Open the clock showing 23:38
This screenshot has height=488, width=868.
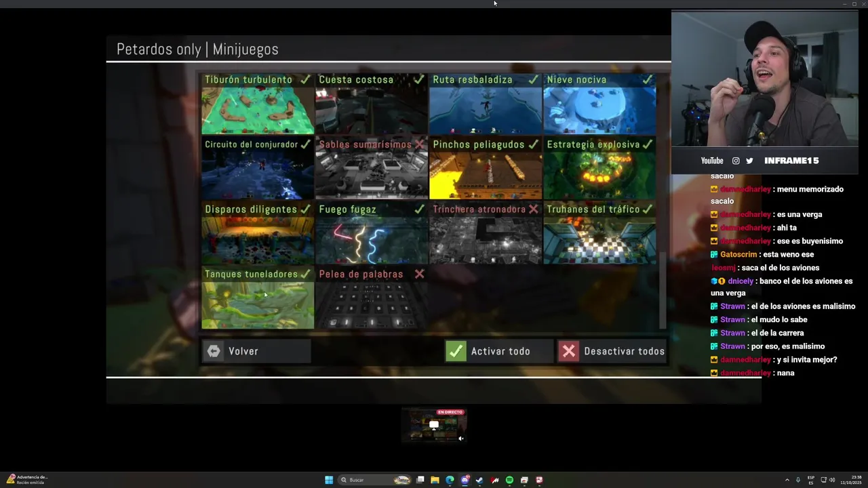pyautogui.click(x=852, y=480)
